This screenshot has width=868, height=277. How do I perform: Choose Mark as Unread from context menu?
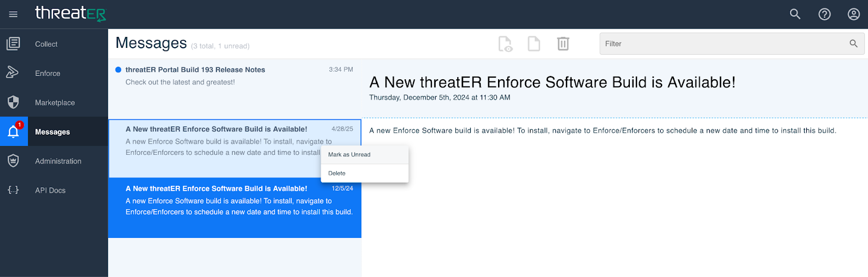point(365,155)
